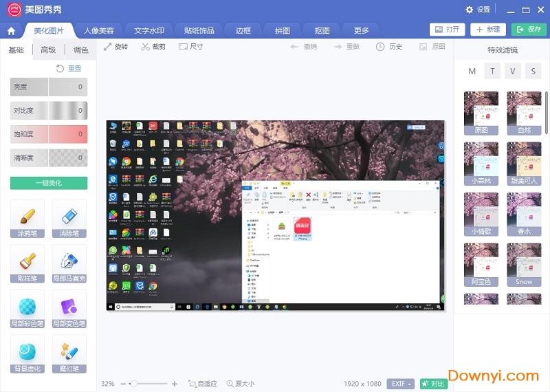Image resolution: width=550 pixels, height=392 pixels.
Task: Open 抠图 cutout tab
Action: [x=322, y=30]
